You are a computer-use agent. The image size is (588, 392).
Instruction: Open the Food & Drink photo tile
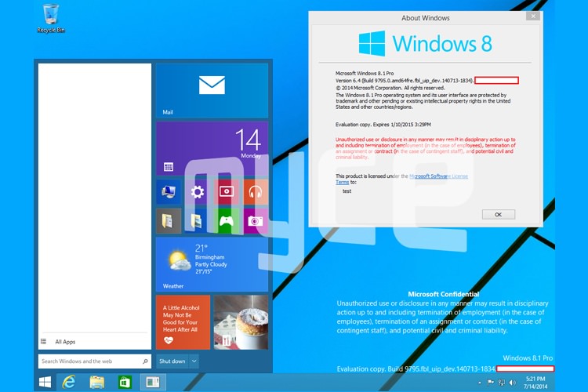pos(241,322)
